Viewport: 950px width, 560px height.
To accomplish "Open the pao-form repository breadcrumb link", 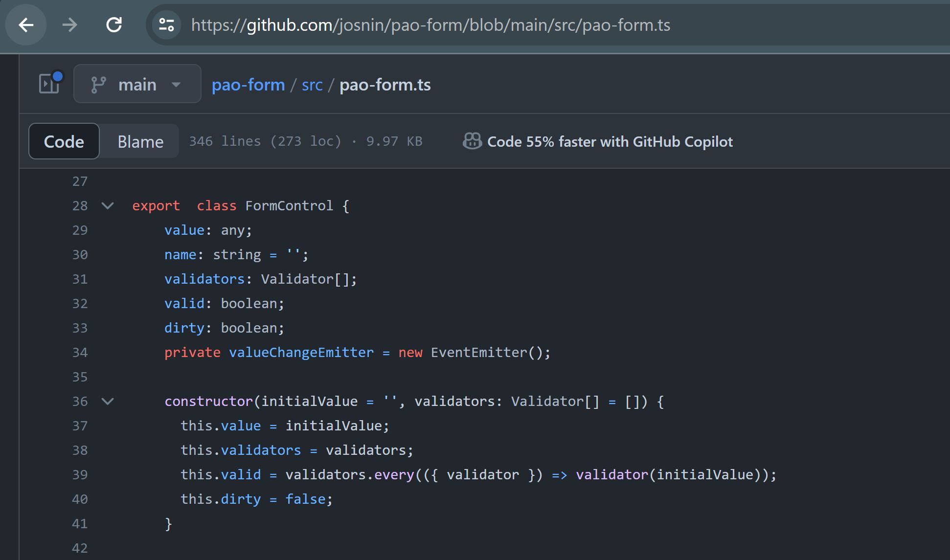I will pyautogui.click(x=248, y=85).
